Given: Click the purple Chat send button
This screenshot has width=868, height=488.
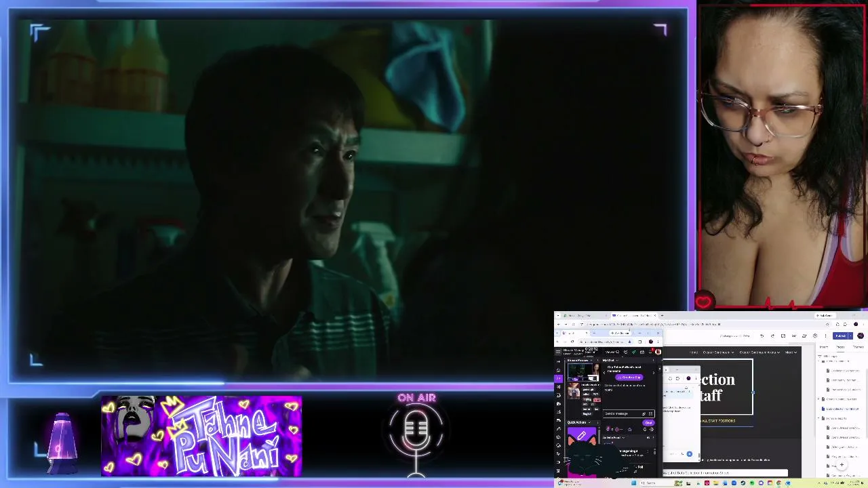Looking at the screenshot, I should [x=648, y=422].
